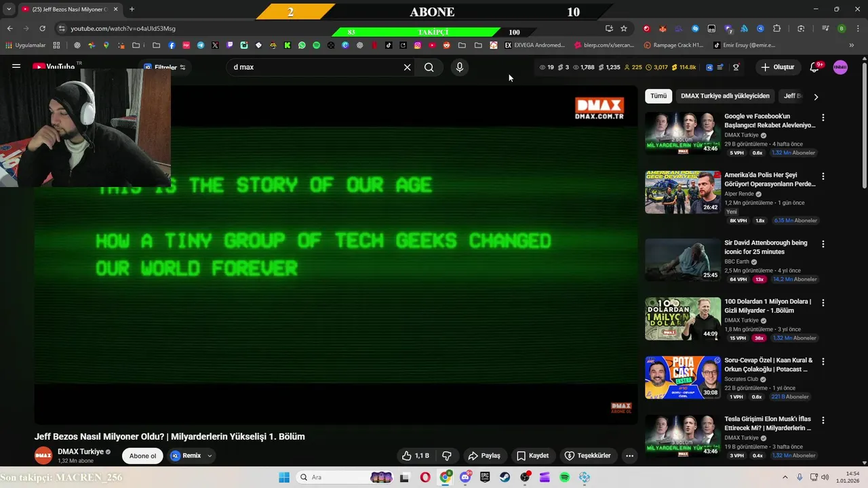Show next filter chips with the arrow
868x488 pixels.
coord(816,96)
